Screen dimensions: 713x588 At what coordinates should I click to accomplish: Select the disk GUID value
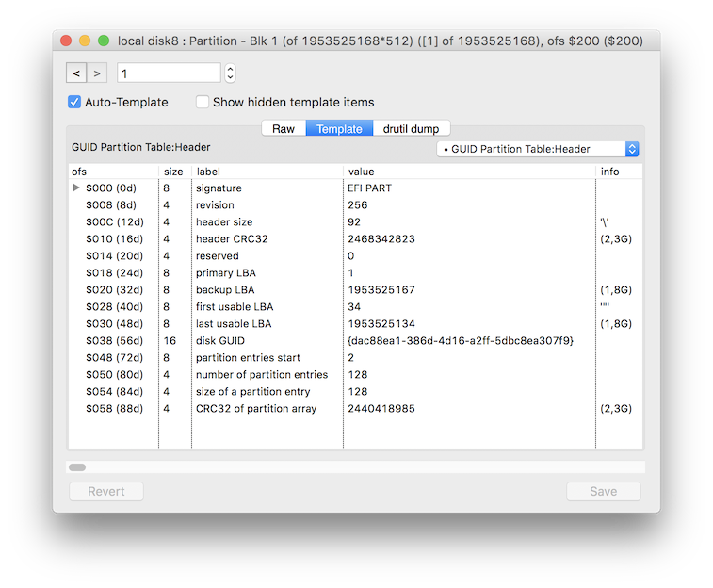tap(461, 340)
